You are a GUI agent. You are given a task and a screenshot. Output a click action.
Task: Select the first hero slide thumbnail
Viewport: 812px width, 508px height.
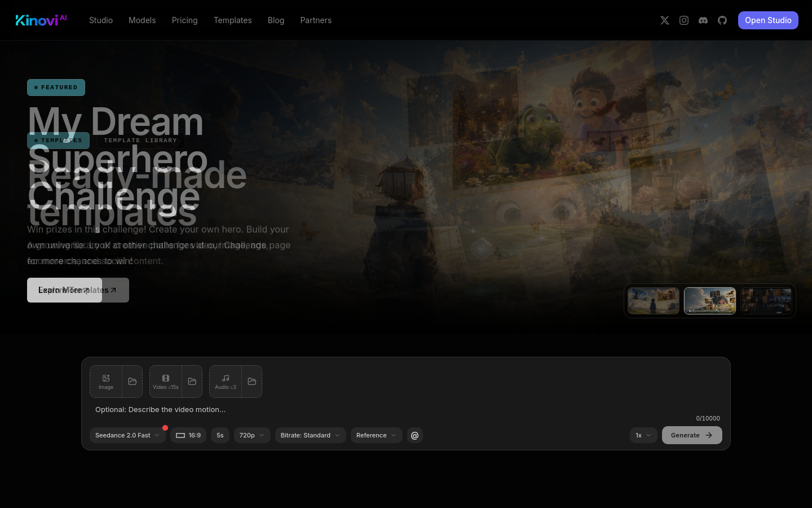tap(654, 301)
